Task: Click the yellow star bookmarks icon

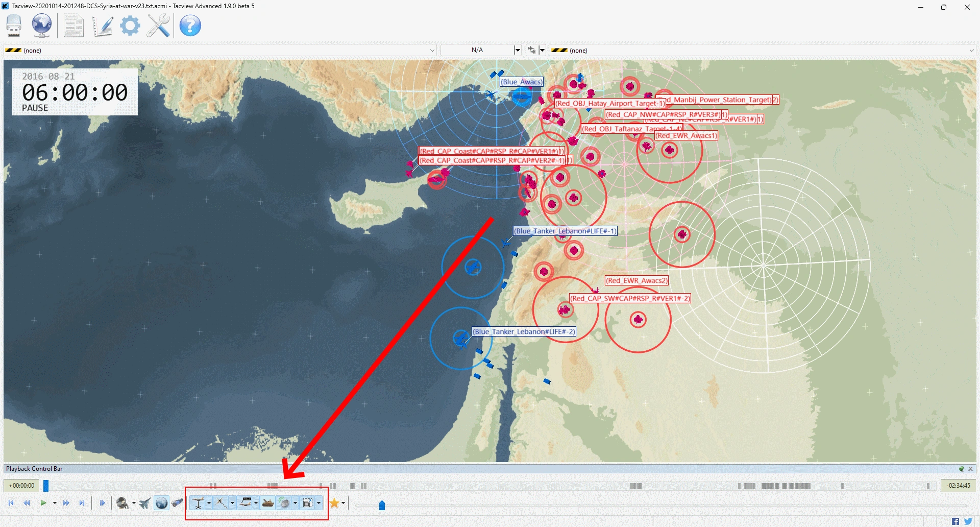Action: [x=334, y=503]
